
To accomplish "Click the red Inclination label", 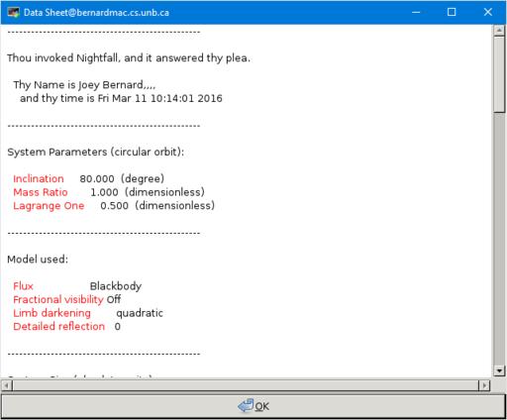I will [x=39, y=178].
